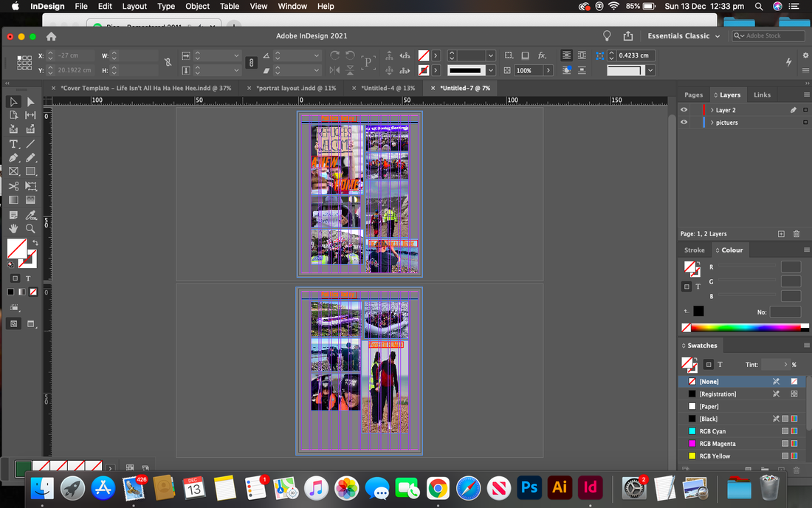Open the Essentials Classic workspace dropdown
This screenshot has height=508, width=812.
coord(684,35)
